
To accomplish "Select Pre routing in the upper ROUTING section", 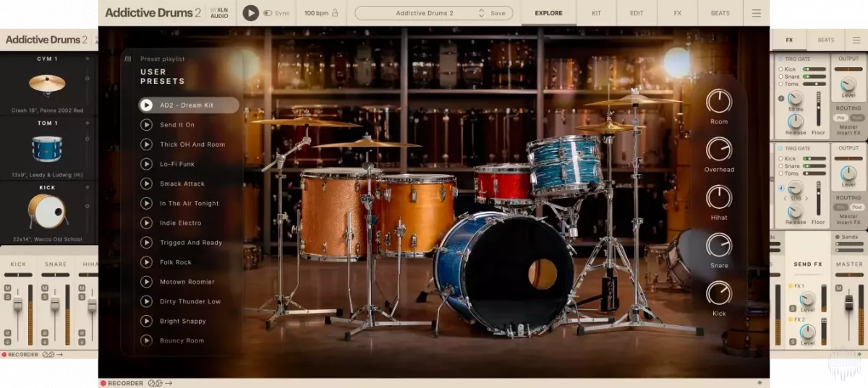I will tap(841, 117).
